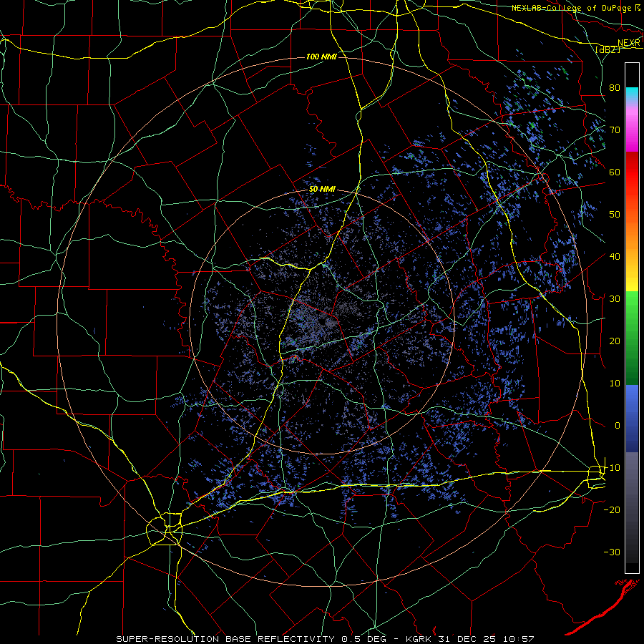Select the -20 value on the dBZ scale
644x644 pixels.
tap(612, 510)
